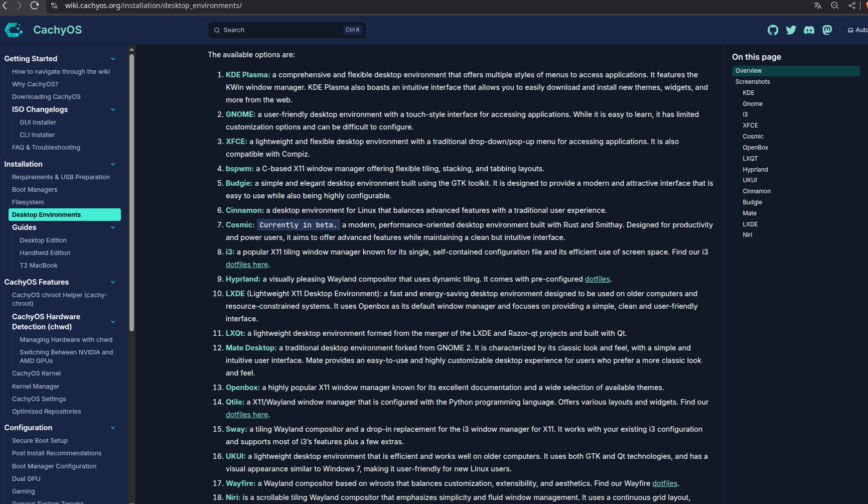Viewport: 868px width, 504px height.
Task: Open the Kernel Manager page
Action: click(x=36, y=387)
